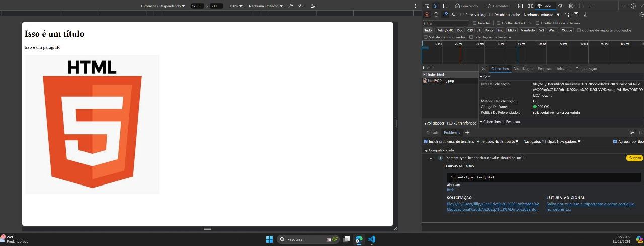Open the 100% zoom dropdown
The height and width of the screenshot is (246, 644).
click(236, 6)
